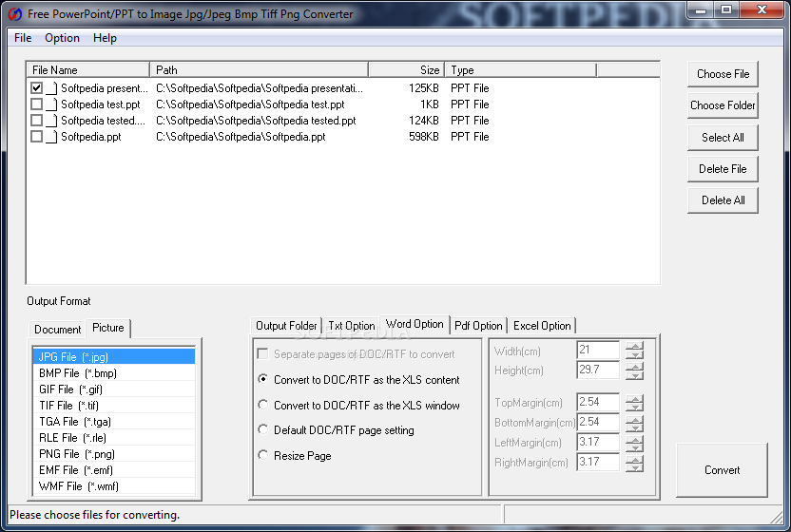Open the Txt Option tab
This screenshot has height=532, width=791.
352,326
